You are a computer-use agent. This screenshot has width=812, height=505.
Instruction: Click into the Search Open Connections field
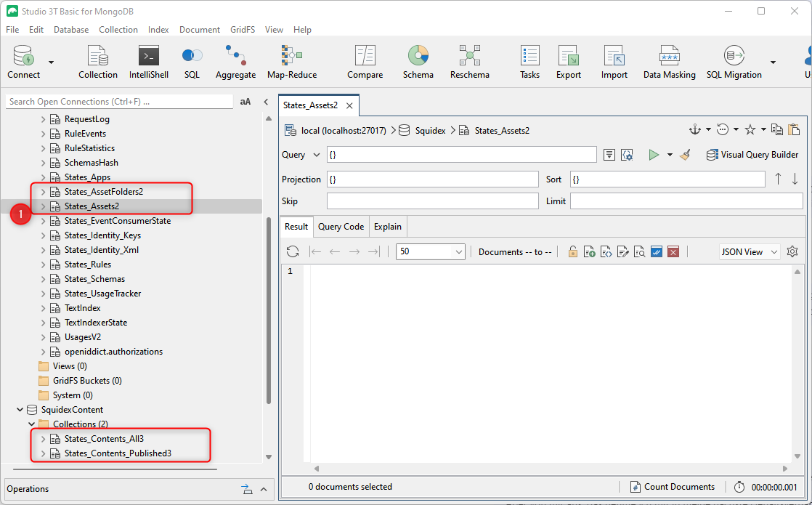pos(119,102)
